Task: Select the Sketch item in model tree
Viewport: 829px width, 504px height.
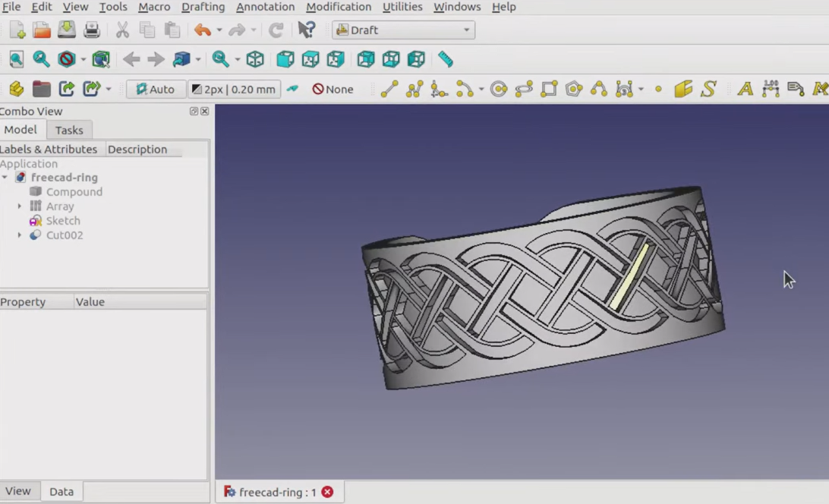Action: [x=62, y=221]
